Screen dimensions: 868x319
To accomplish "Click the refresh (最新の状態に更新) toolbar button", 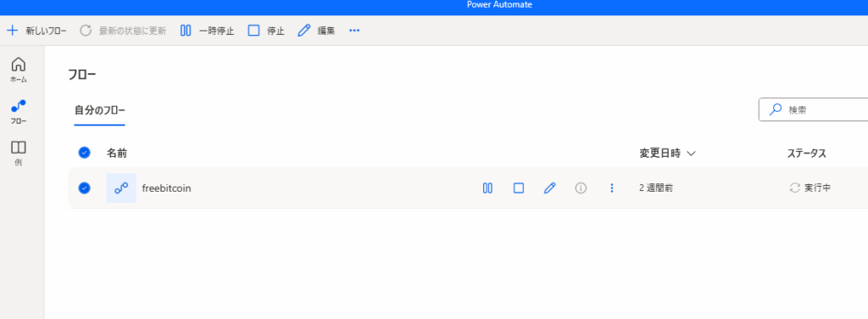I will coord(123,31).
